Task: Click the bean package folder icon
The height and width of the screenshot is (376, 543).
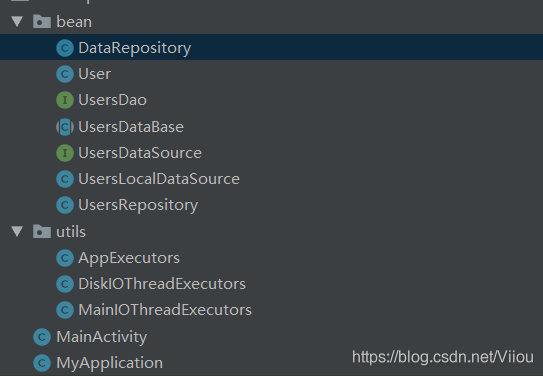Action: point(42,21)
